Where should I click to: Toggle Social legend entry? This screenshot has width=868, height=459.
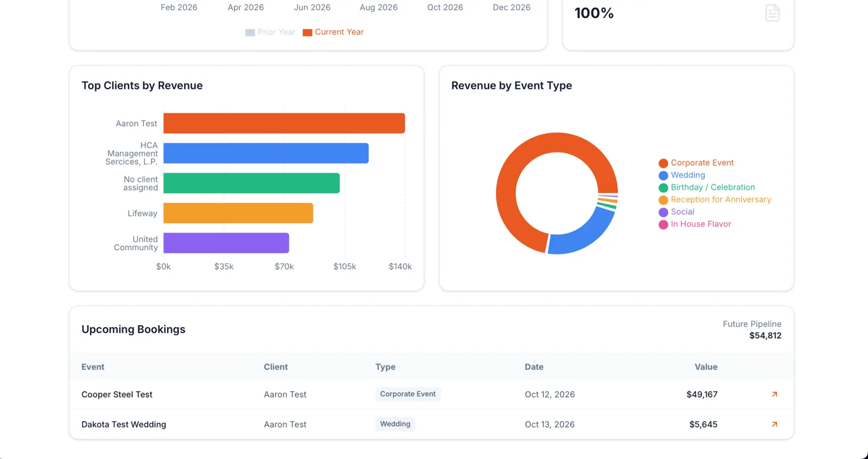coord(676,212)
